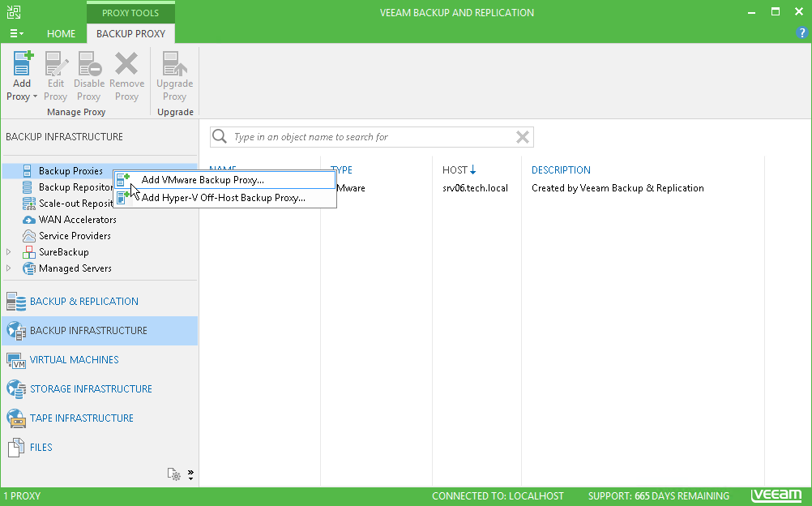
Task: Switch to the HOME ribbon tab
Action: (x=61, y=33)
